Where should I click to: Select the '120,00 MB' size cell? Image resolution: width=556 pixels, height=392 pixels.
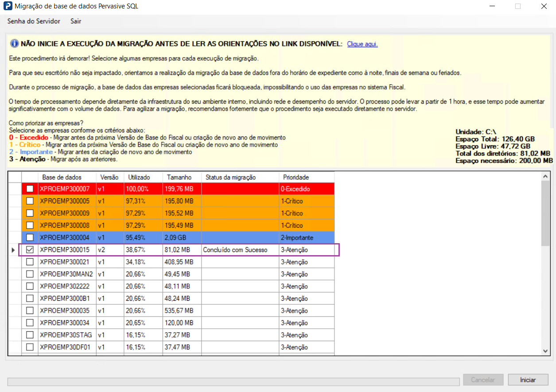[x=182, y=323]
